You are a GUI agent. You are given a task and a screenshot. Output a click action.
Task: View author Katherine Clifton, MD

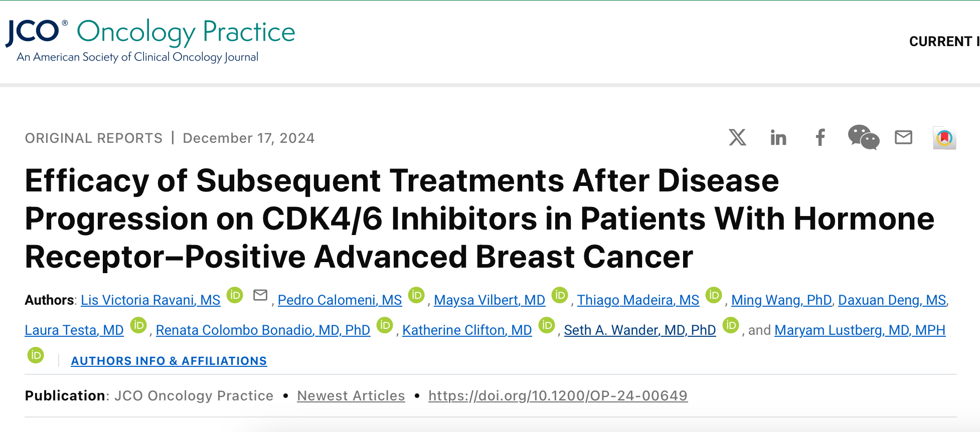click(x=467, y=330)
